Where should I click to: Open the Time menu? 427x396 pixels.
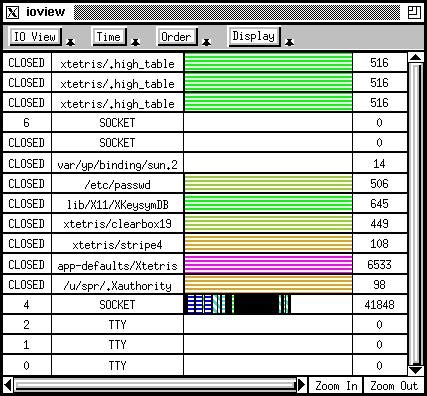tap(108, 37)
